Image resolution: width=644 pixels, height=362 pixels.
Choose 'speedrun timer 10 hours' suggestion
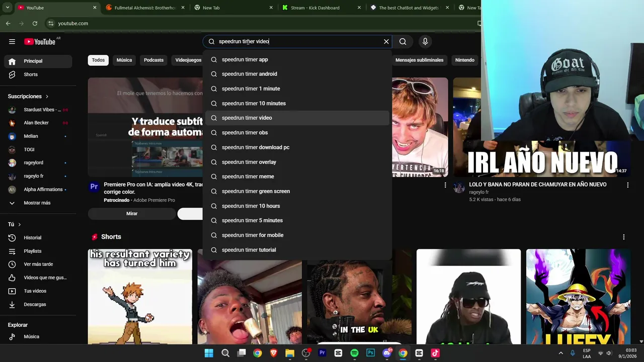297,206
